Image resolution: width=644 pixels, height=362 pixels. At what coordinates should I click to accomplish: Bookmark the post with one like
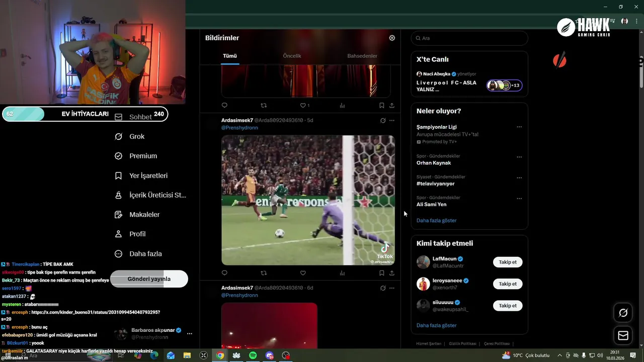[381, 105]
